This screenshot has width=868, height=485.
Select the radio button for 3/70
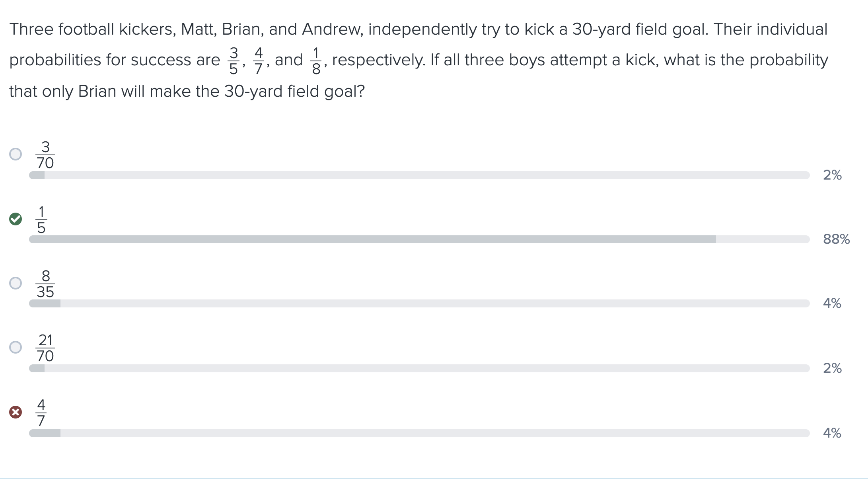point(16,154)
